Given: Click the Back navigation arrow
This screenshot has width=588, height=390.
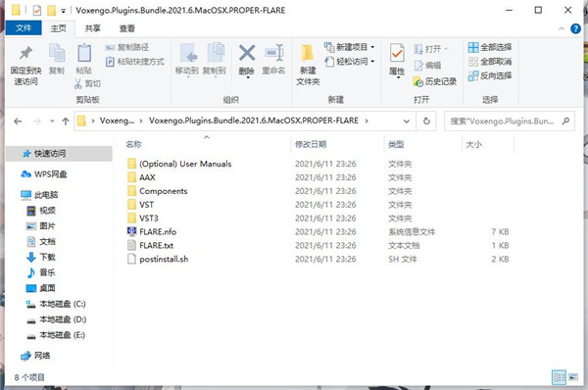Looking at the screenshot, I should 18,122.
